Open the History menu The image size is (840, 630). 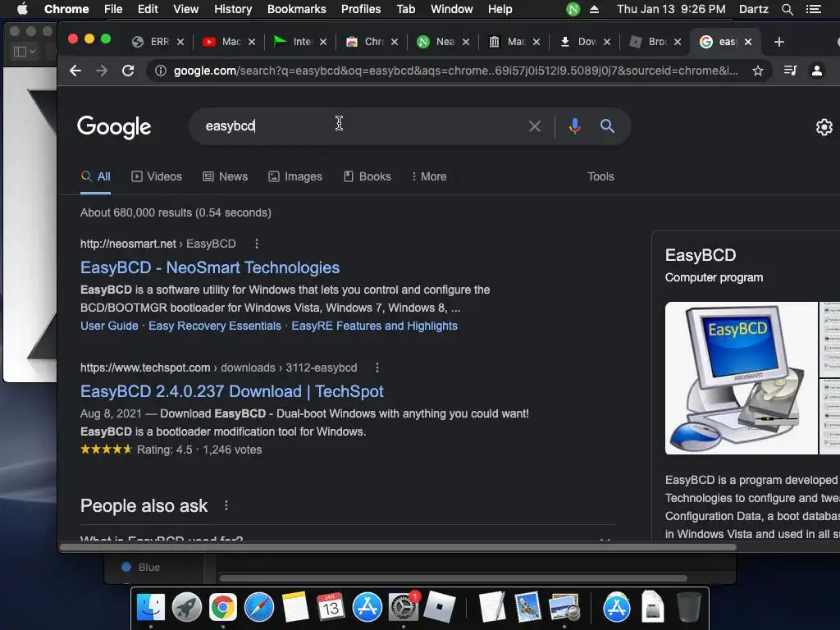(232, 9)
